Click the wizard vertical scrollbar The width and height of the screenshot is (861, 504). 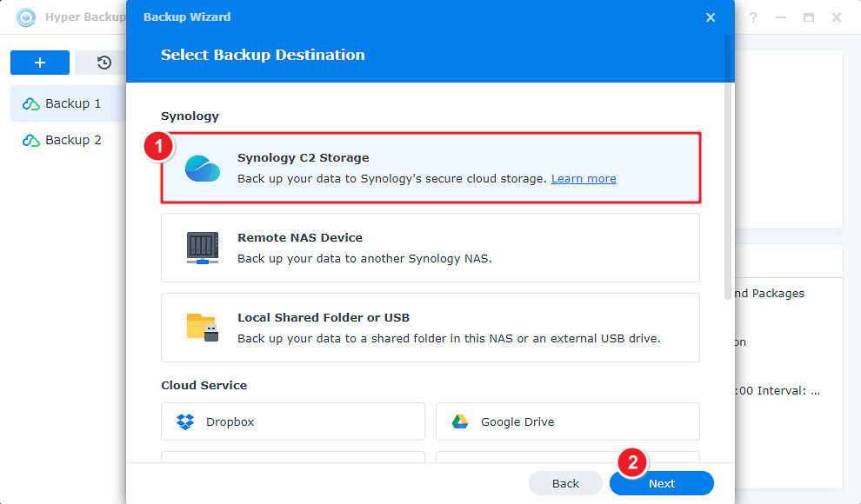[728, 167]
